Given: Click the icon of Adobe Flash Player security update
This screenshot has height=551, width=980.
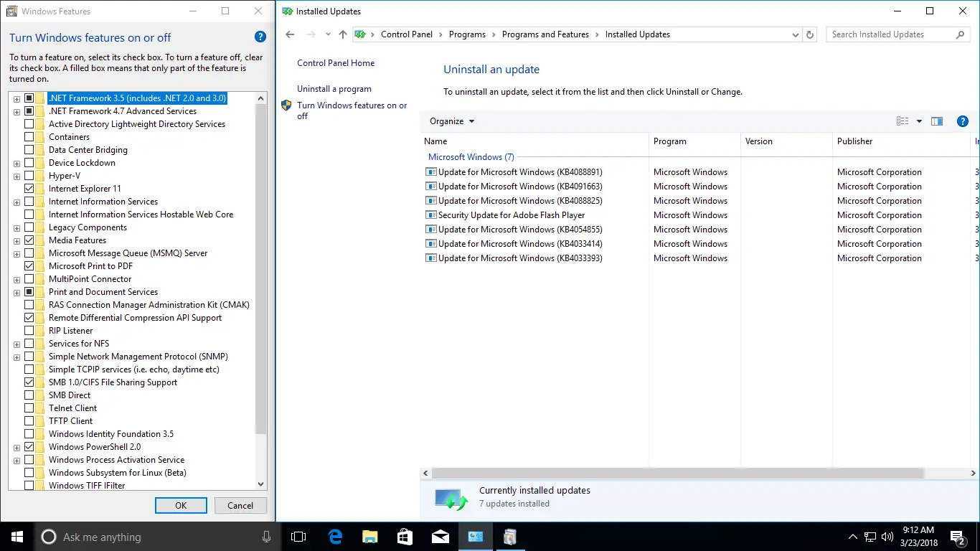Looking at the screenshot, I should pyautogui.click(x=431, y=215).
